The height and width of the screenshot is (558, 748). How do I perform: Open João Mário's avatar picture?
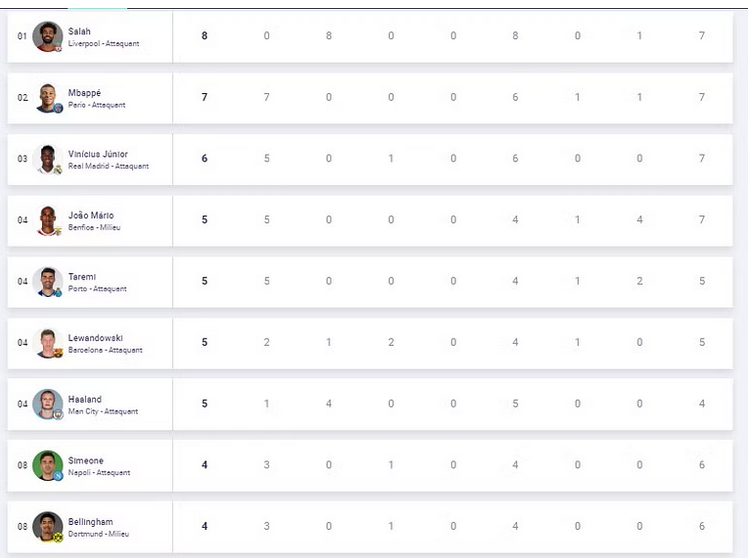coord(47,220)
